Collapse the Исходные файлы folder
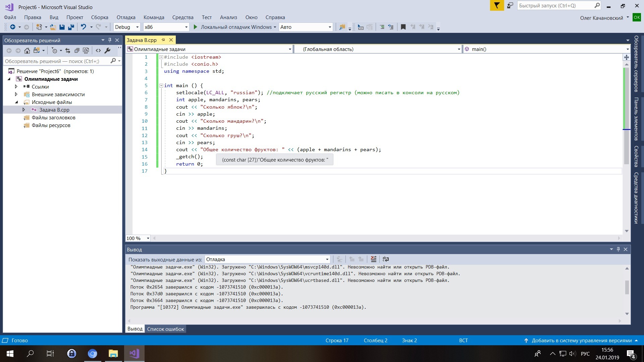The image size is (644, 362). tap(16, 102)
